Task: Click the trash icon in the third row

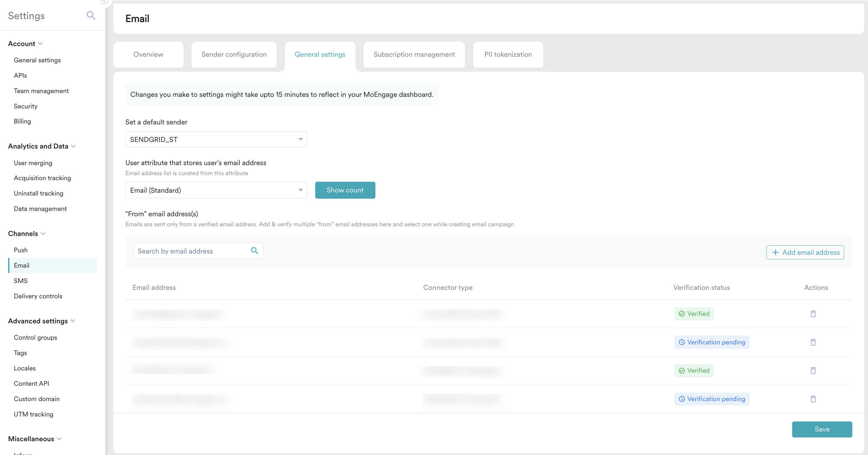Action: [813, 370]
